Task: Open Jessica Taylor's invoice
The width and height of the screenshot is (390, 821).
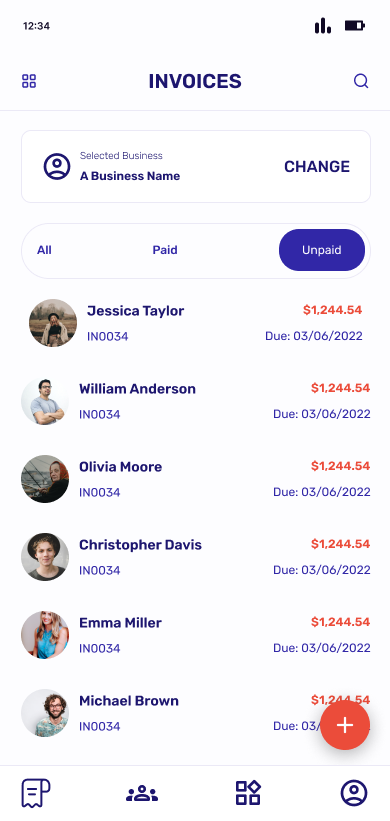Action: (x=195, y=323)
